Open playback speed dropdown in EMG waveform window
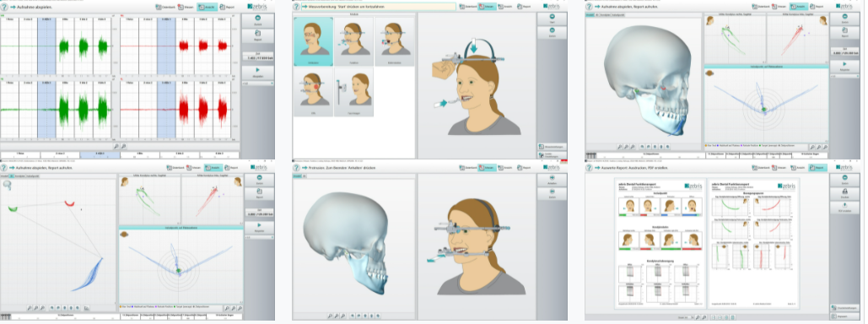 257,84
